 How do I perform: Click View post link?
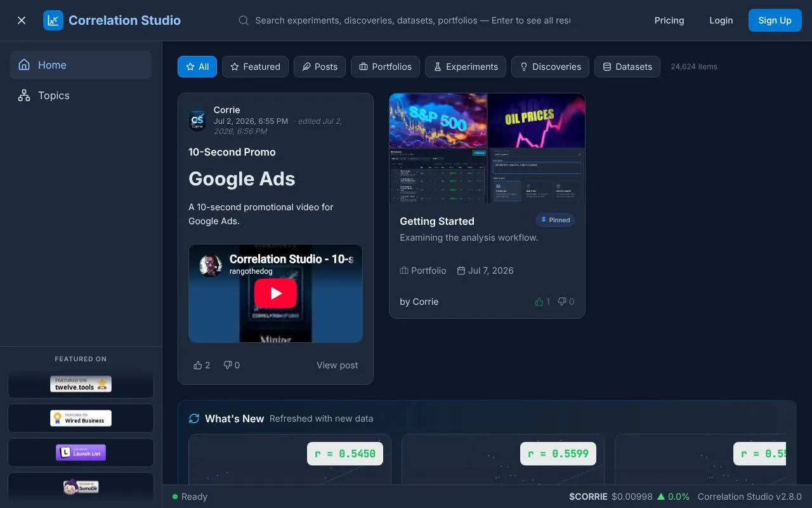[337, 365]
